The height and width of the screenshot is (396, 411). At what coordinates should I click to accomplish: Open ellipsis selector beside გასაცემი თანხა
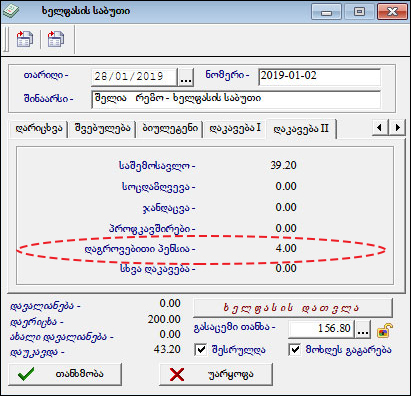(363, 329)
